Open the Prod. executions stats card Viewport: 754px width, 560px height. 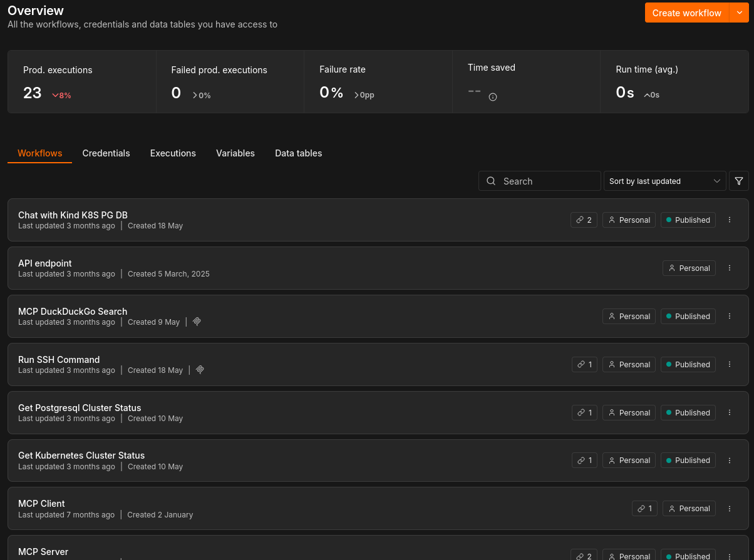(x=82, y=82)
